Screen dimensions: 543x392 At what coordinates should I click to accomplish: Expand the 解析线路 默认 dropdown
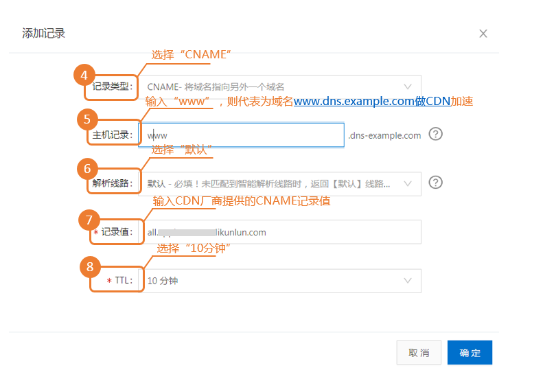[x=280, y=183]
